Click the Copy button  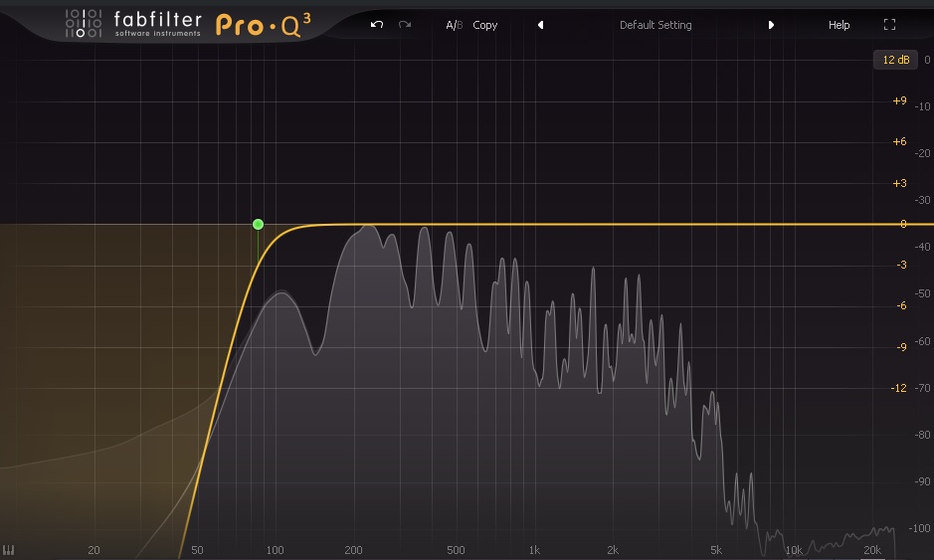coord(484,25)
